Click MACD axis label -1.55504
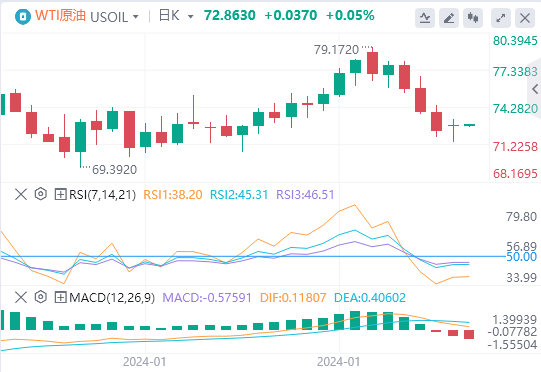 [512, 344]
